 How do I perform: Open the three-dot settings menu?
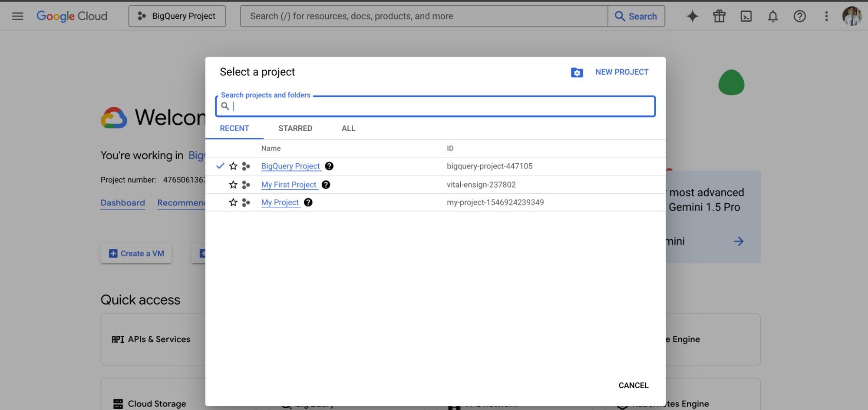(x=826, y=17)
